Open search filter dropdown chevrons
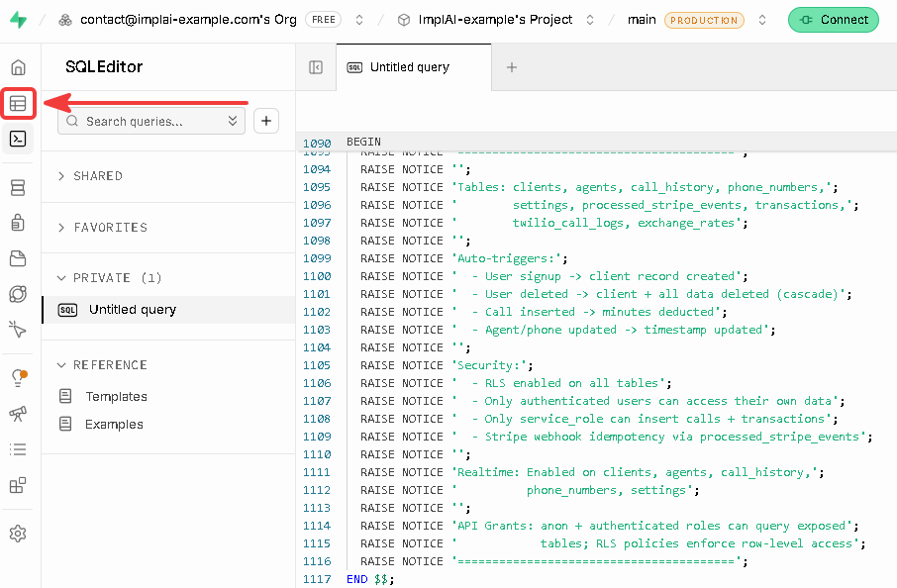Viewport: 897px width, 588px height. 233,121
